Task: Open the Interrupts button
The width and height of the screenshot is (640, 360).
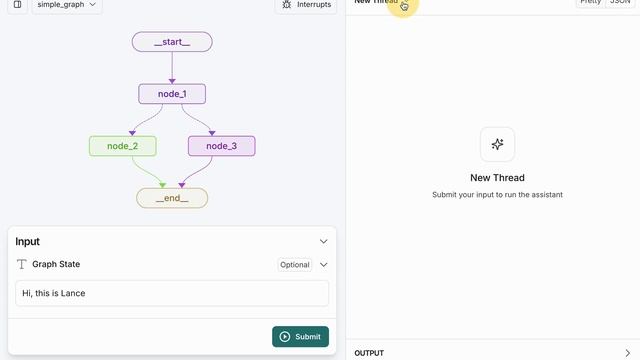Action: [x=306, y=5]
